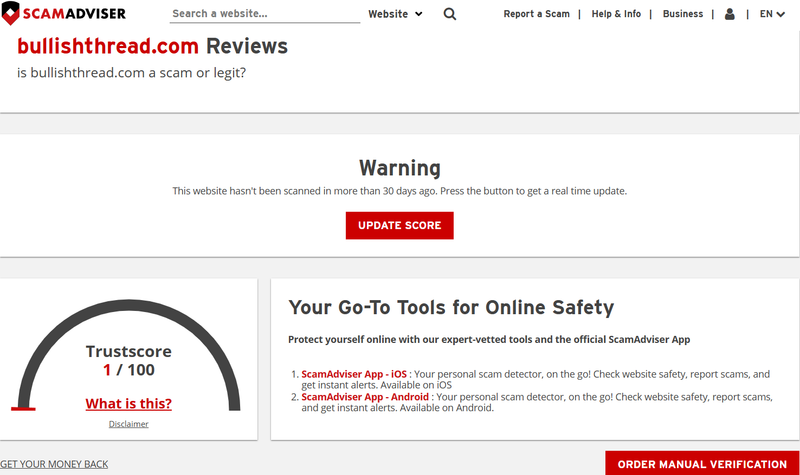Viewport: 800px width, 475px height.
Task: Open the EN language selector
Action: 771,14
